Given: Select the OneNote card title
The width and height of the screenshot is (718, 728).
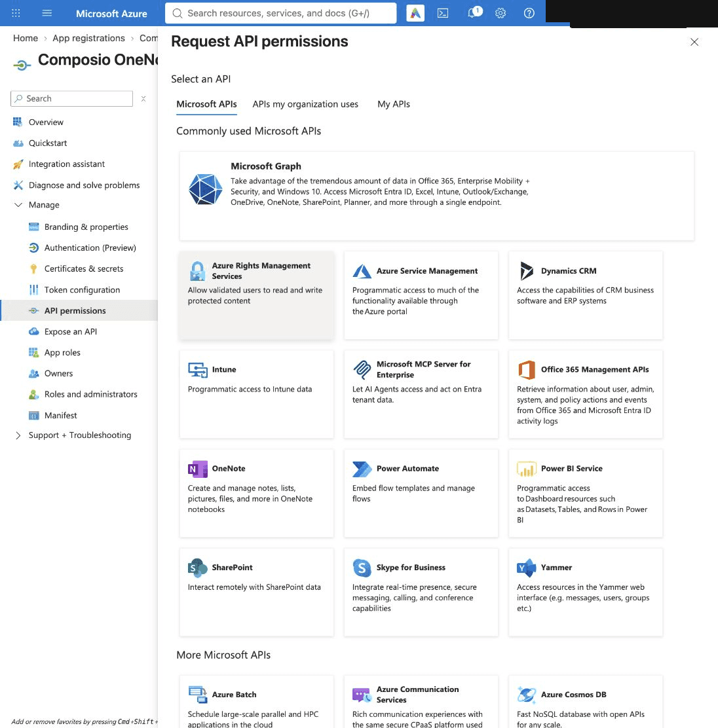Looking at the screenshot, I should tap(229, 469).
